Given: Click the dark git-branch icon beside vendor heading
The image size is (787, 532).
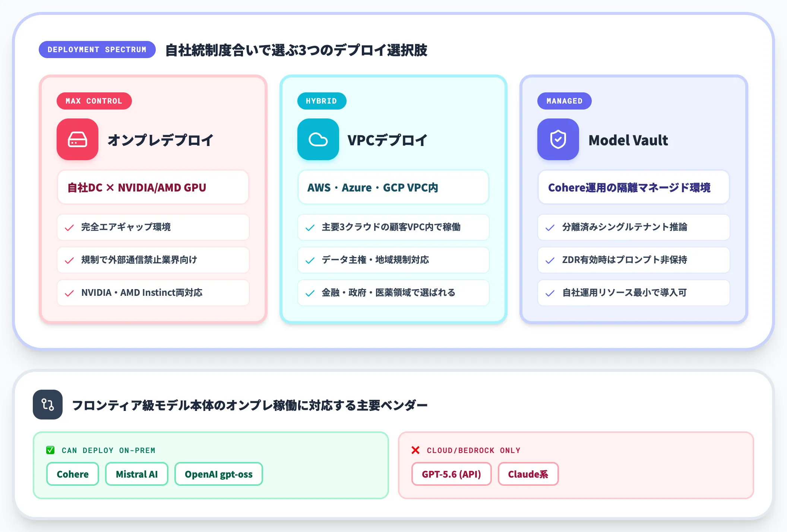Looking at the screenshot, I should coord(48,405).
